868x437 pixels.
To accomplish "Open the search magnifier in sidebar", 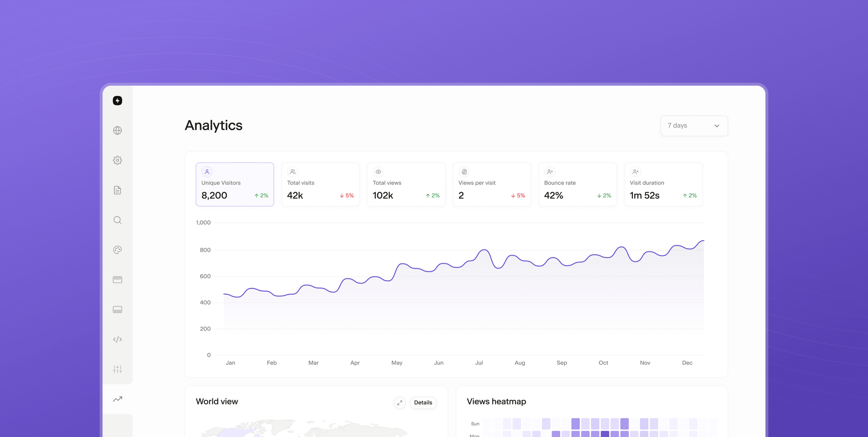I will [x=117, y=220].
